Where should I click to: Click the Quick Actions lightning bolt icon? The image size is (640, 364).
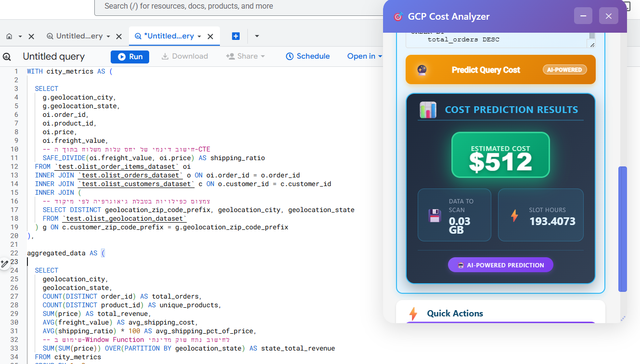click(x=413, y=314)
